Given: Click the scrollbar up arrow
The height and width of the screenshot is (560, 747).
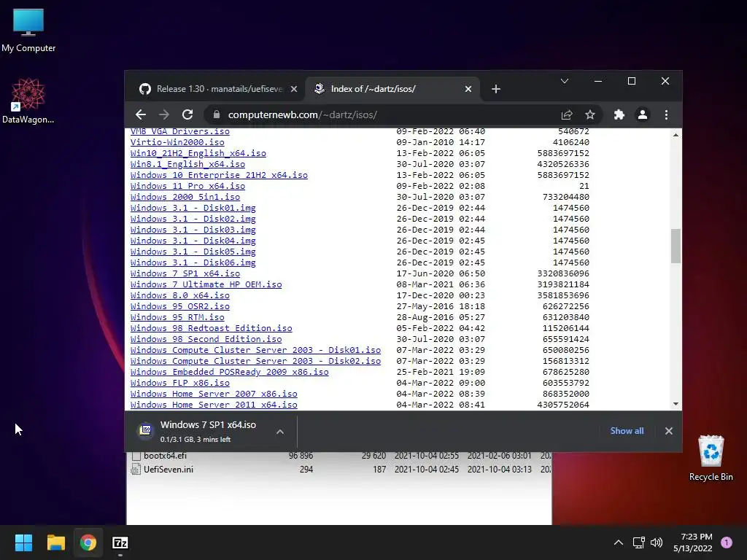Looking at the screenshot, I should click(676, 135).
